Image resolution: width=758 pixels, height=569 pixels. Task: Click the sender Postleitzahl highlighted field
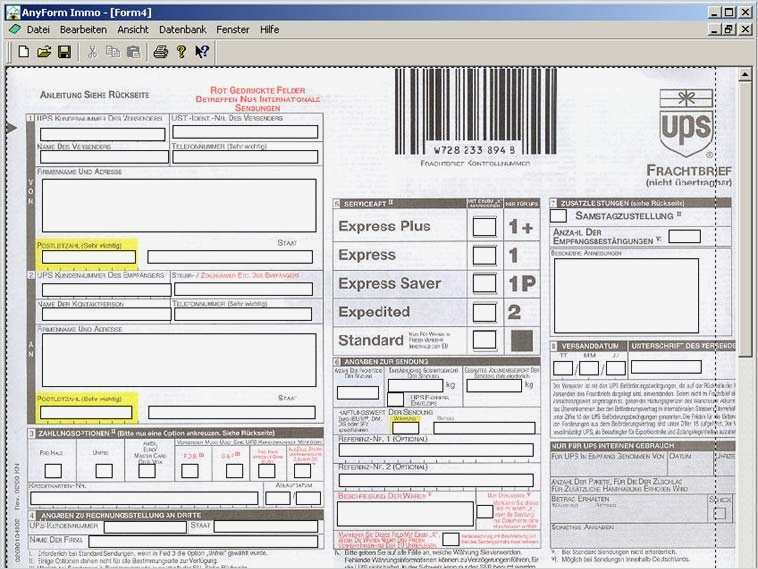(x=89, y=257)
